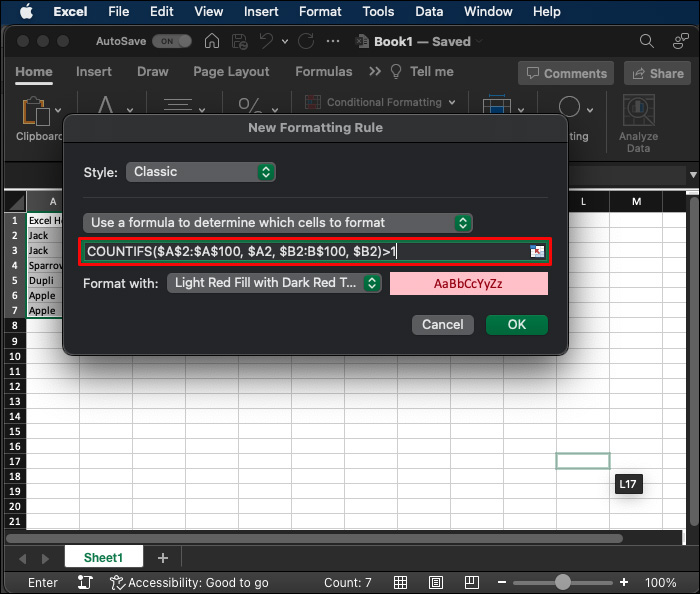The width and height of the screenshot is (700, 594).
Task: Click OK to confirm the formatting rule
Action: click(x=516, y=324)
